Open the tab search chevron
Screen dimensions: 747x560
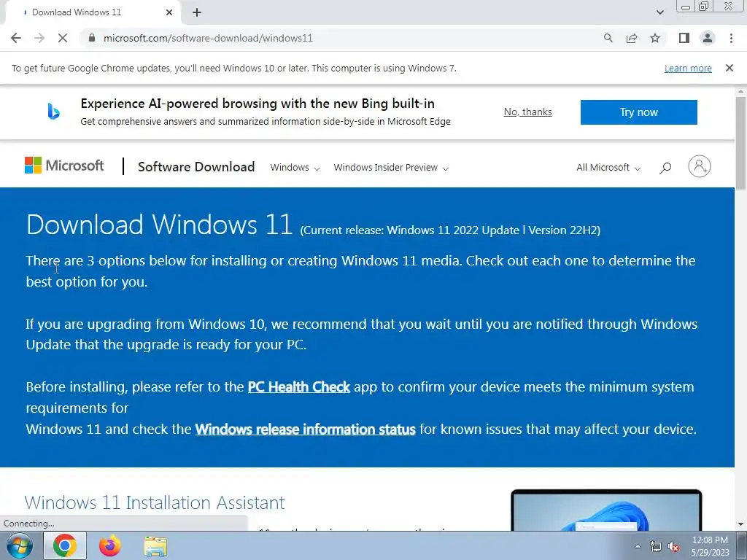(659, 12)
